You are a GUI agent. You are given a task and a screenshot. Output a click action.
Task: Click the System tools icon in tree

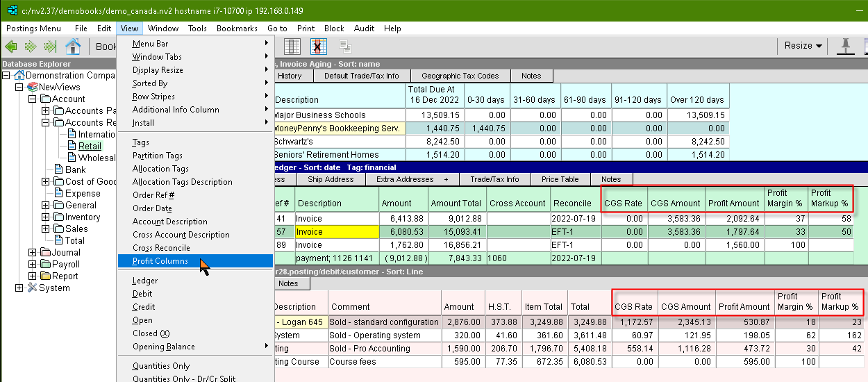coord(32,288)
